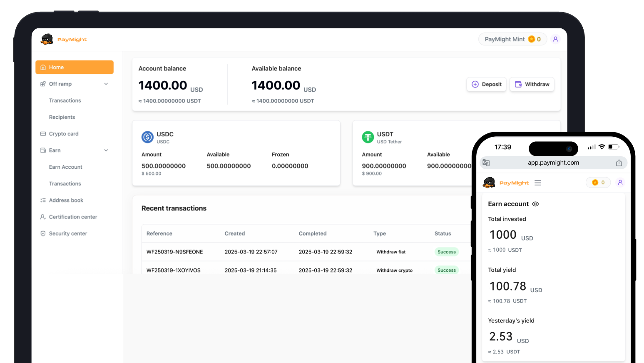This screenshot has width=644, height=363.
Task: Collapse the Off ramp sidebar section
Action: coord(106,84)
